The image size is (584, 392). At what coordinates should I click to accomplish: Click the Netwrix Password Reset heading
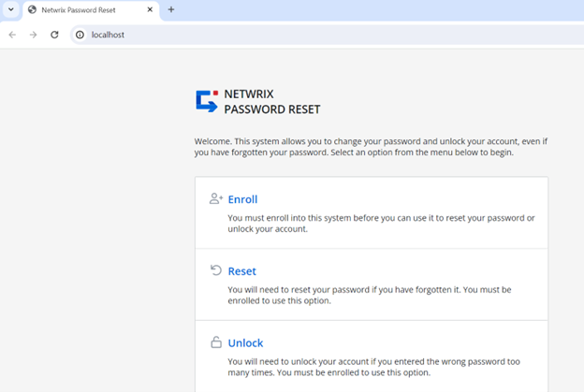pyautogui.click(x=271, y=102)
